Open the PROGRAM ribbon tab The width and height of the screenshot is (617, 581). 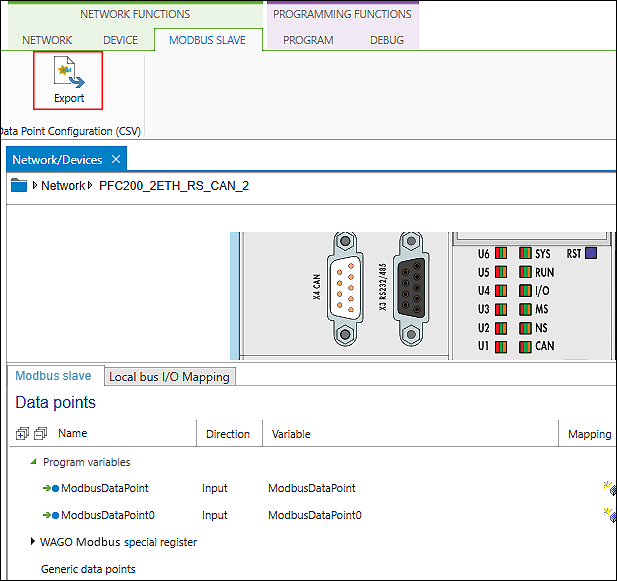click(308, 40)
